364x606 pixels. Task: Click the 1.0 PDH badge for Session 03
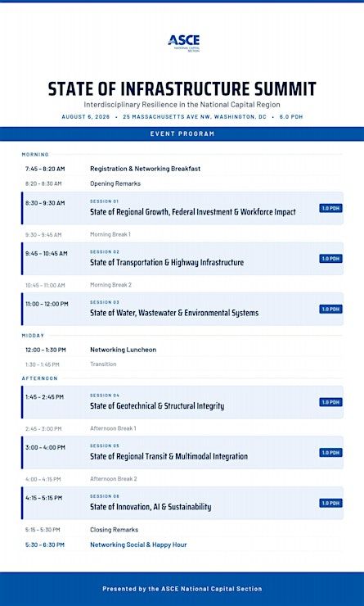click(330, 310)
